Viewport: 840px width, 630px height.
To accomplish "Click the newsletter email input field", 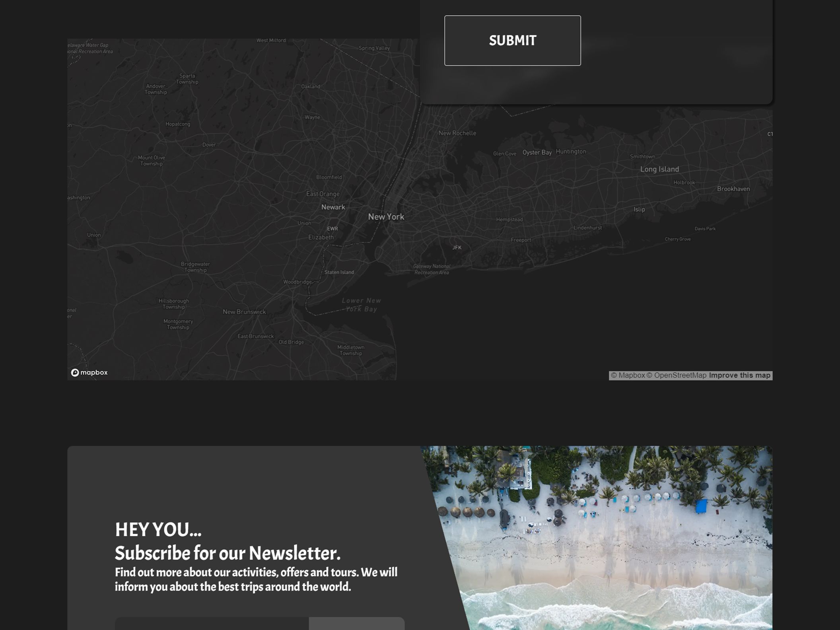I will pos(212,624).
